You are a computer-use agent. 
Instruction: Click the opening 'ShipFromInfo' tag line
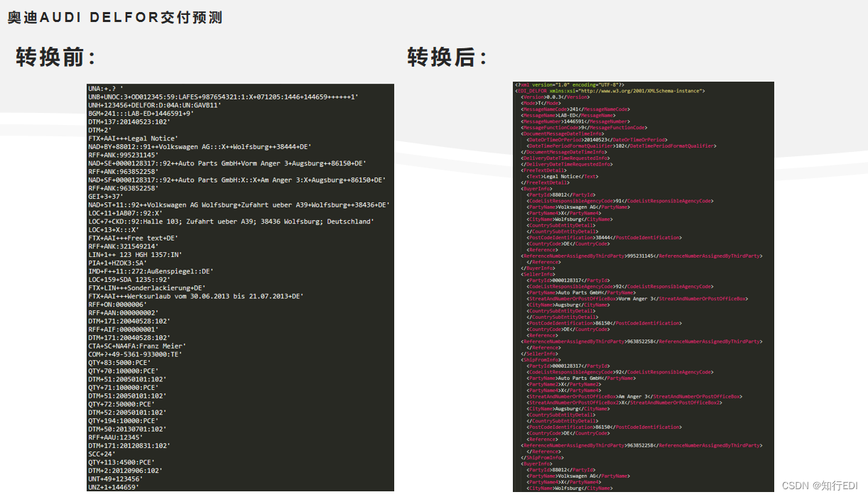541,359
